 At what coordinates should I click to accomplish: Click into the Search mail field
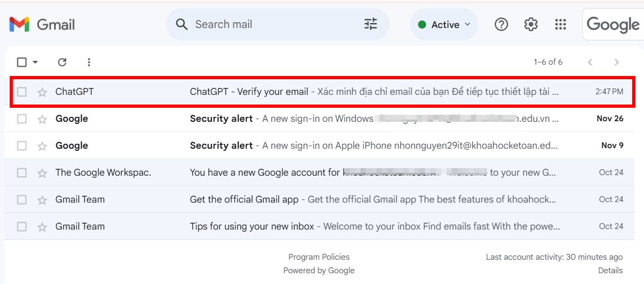click(x=269, y=24)
